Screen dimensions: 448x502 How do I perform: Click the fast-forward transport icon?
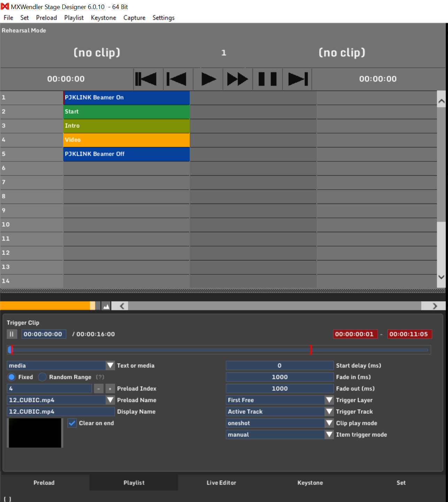pyautogui.click(x=237, y=79)
